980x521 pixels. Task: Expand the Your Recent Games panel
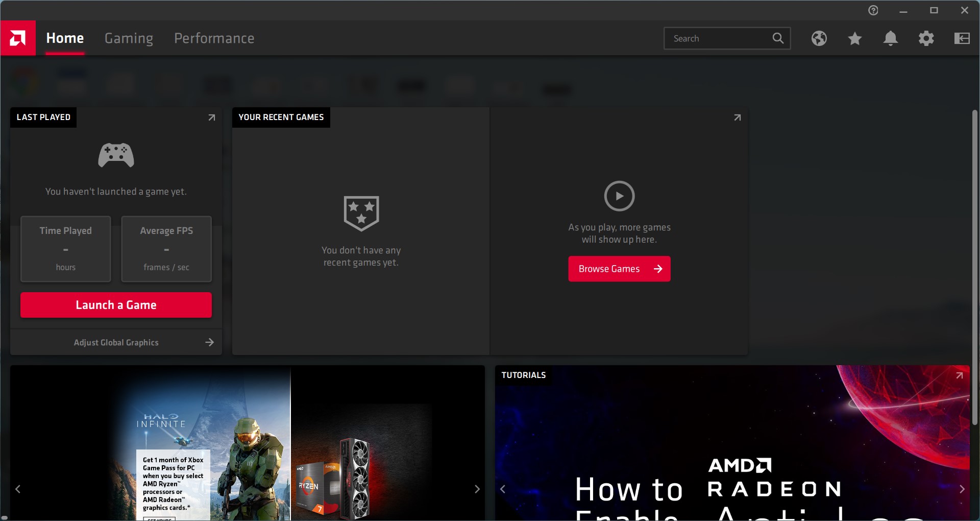(737, 117)
